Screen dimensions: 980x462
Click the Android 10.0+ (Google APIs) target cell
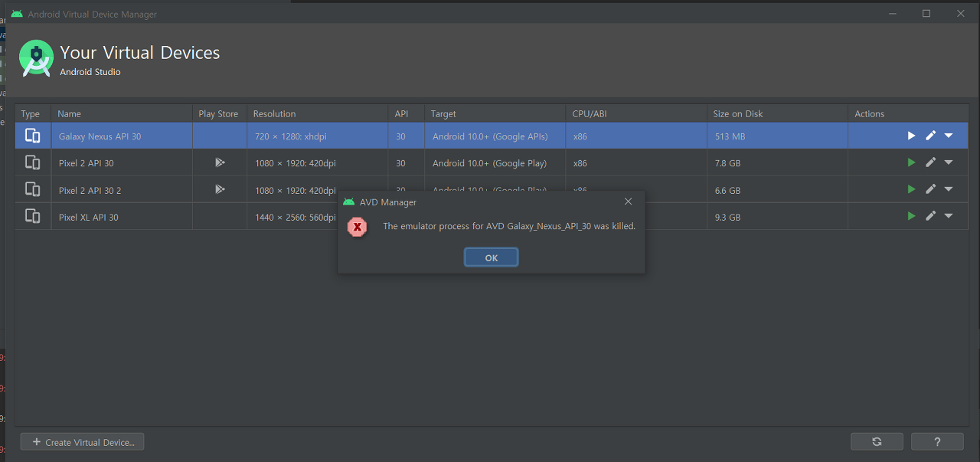pyautogui.click(x=495, y=136)
